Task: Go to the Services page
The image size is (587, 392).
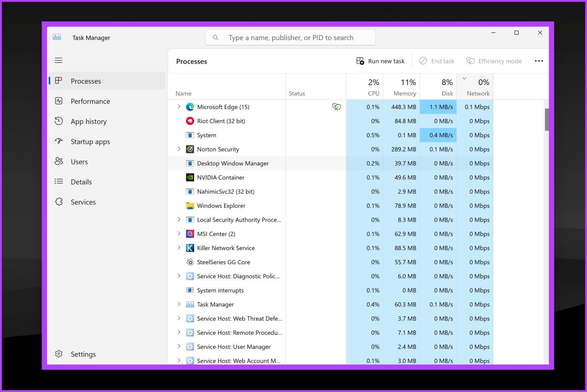Action: 83,202
